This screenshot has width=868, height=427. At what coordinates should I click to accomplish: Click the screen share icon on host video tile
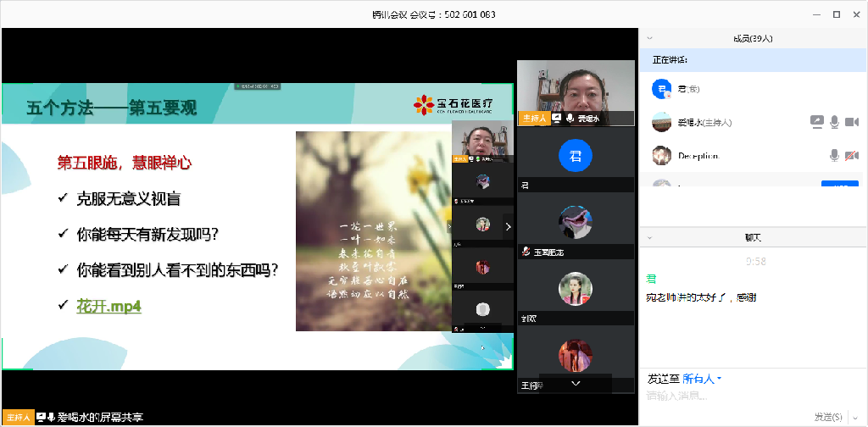coord(557,119)
